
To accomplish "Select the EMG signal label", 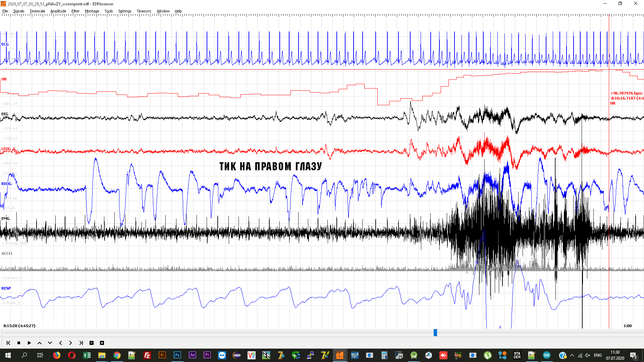I will [5, 219].
